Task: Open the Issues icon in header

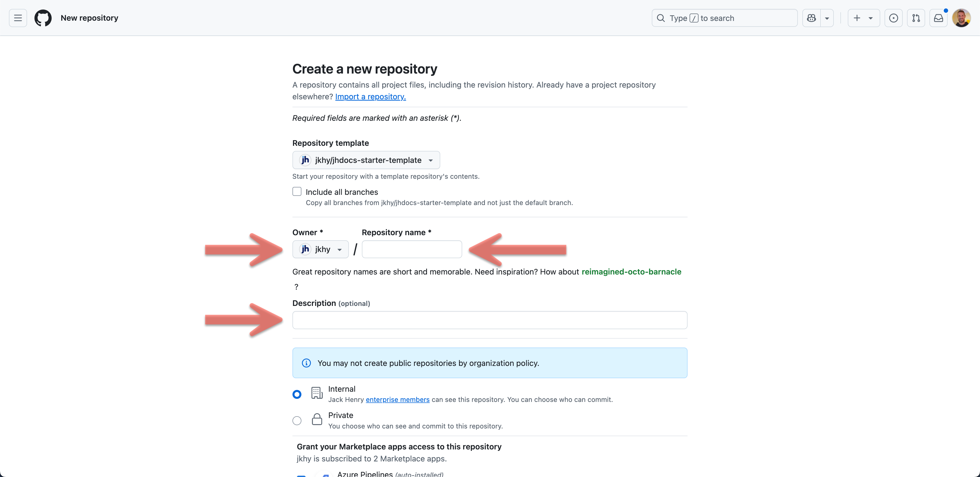Action: [893, 18]
